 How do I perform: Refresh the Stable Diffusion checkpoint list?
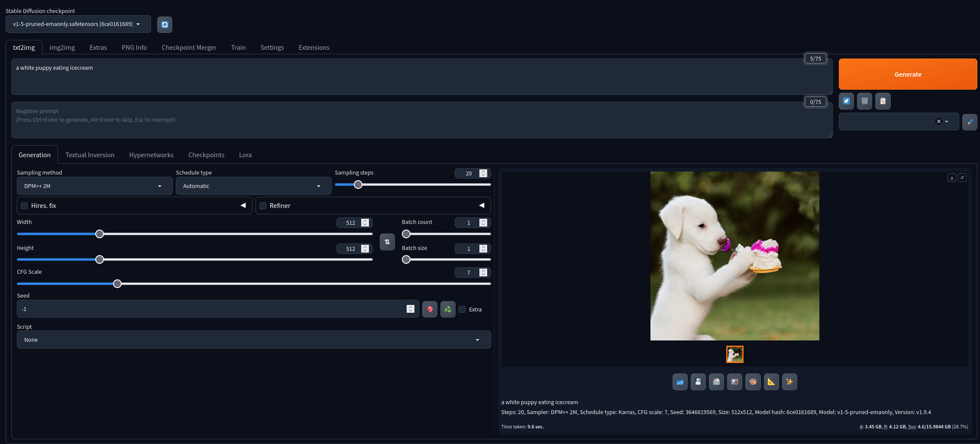coord(165,25)
